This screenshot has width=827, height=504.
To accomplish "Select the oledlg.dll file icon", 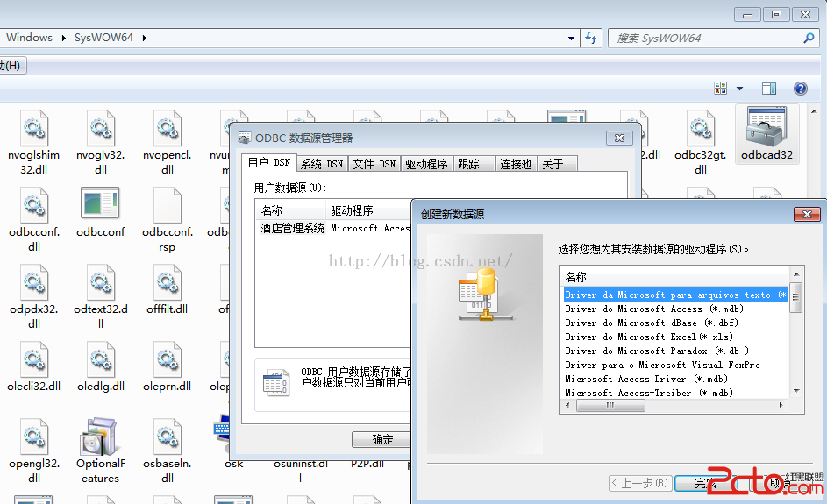I will coord(101,359).
